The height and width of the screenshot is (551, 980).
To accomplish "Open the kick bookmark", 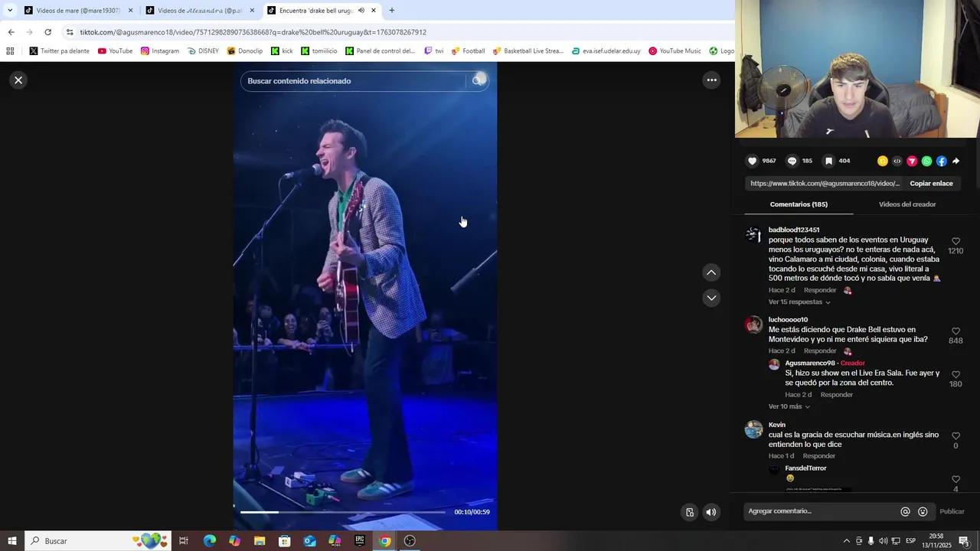I will [x=280, y=51].
